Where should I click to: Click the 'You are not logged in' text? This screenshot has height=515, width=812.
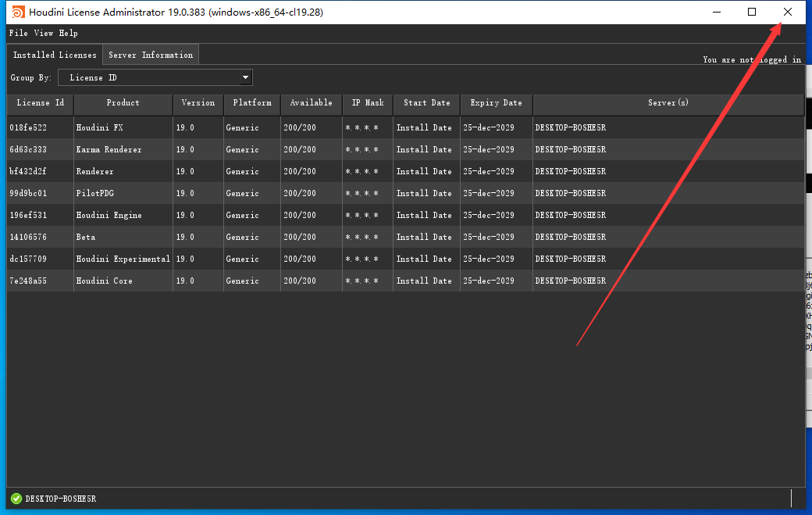[751, 59]
